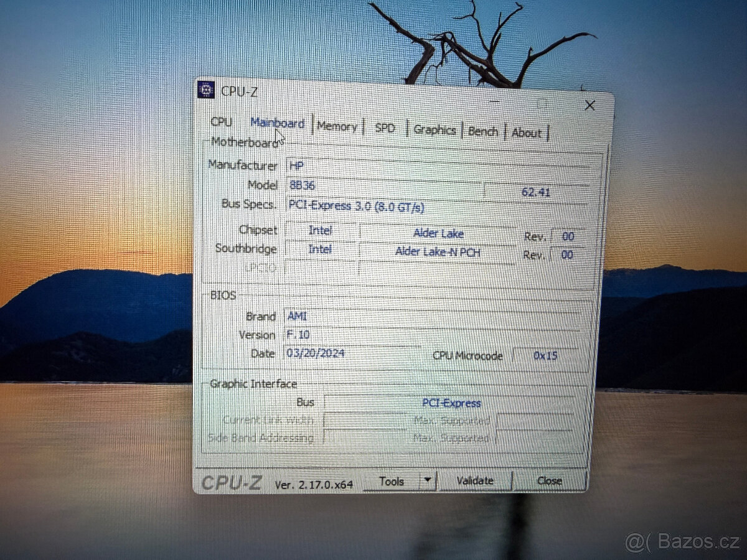Close CPU-Z using the title bar X
Screen dimensions: 747x560
coord(590,105)
